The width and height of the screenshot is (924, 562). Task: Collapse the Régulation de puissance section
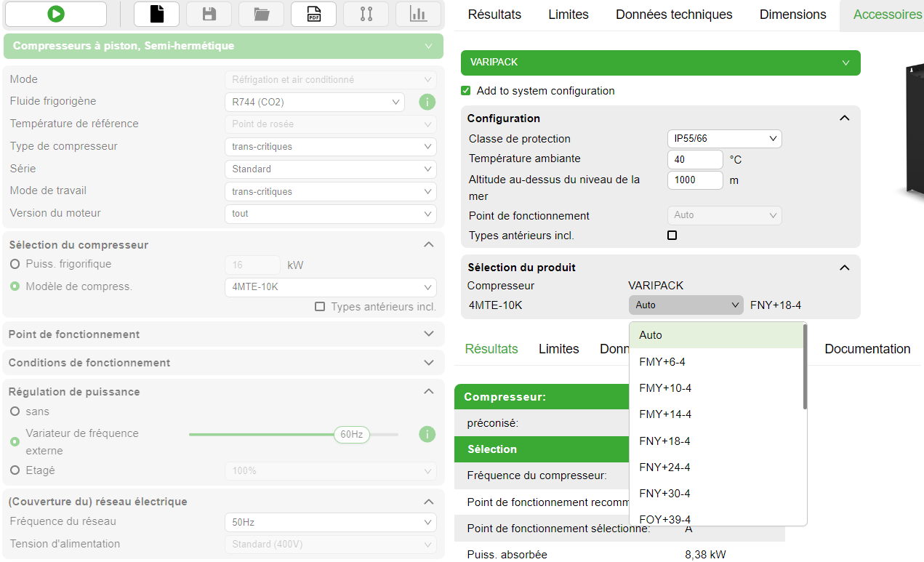point(428,391)
